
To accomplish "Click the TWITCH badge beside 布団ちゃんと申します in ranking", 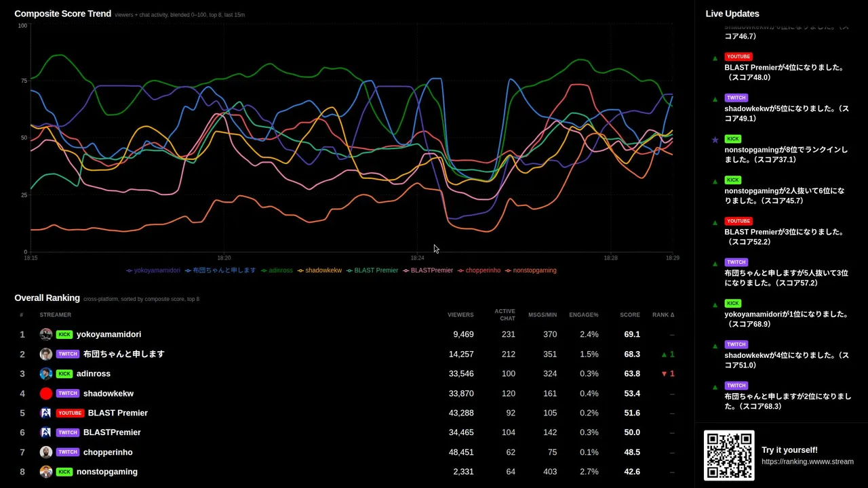I will pyautogui.click(x=68, y=354).
